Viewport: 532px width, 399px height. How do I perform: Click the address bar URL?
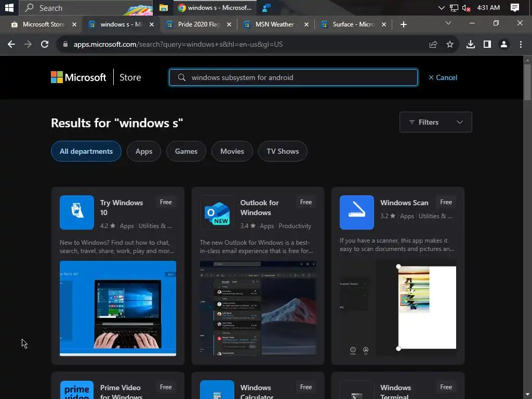178,44
